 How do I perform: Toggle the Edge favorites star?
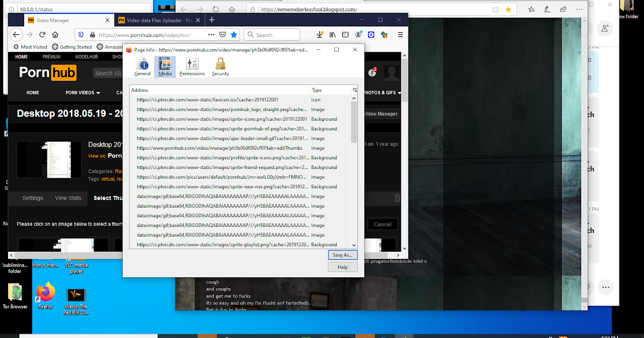point(508,9)
